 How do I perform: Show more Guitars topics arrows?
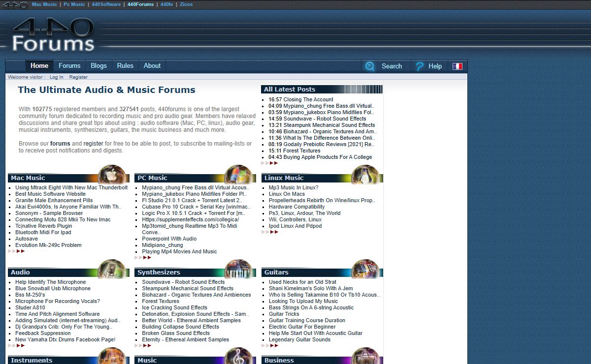click(x=269, y=345)
